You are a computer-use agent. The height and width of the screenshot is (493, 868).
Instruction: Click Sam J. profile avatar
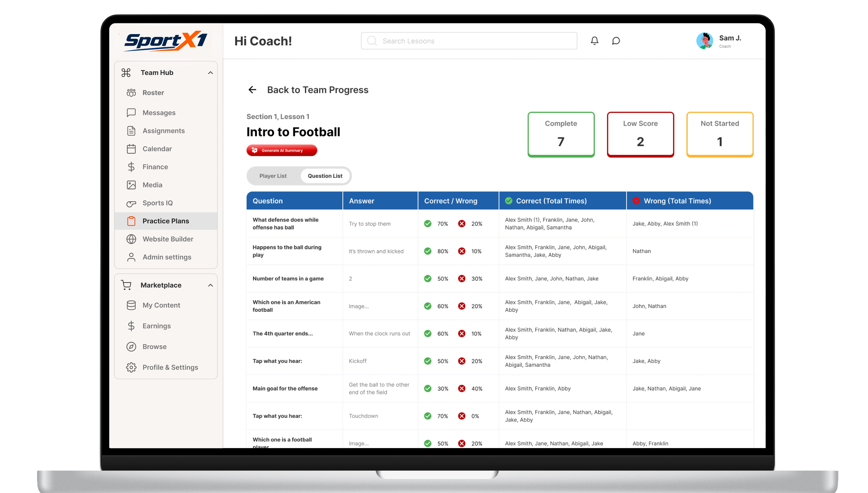(x=705, y=41)
